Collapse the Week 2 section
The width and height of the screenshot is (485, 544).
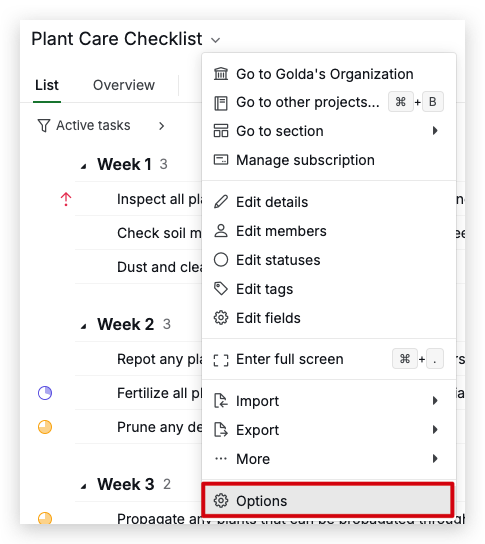pos(84,327)
